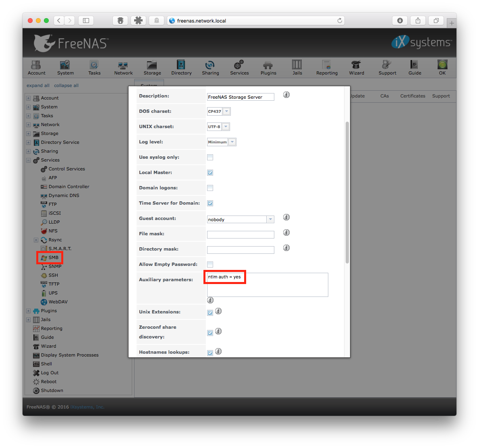Image resolution: width=479 pixels, height=448 pixels.
Task: Launch the Wizard from toolbar
Action: point(357,68)
